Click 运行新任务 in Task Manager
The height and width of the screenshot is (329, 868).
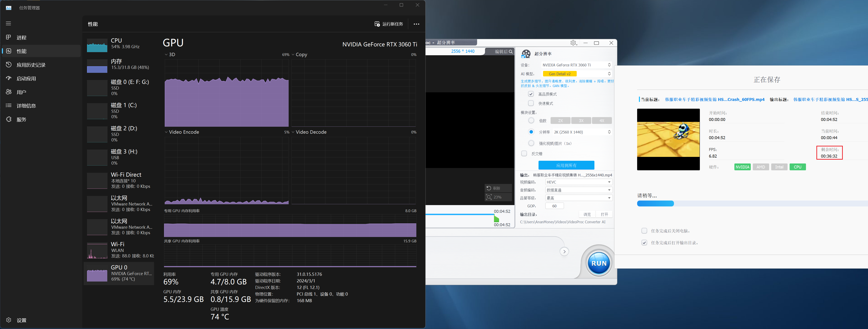pyautogui.click(x=389, y=24)
